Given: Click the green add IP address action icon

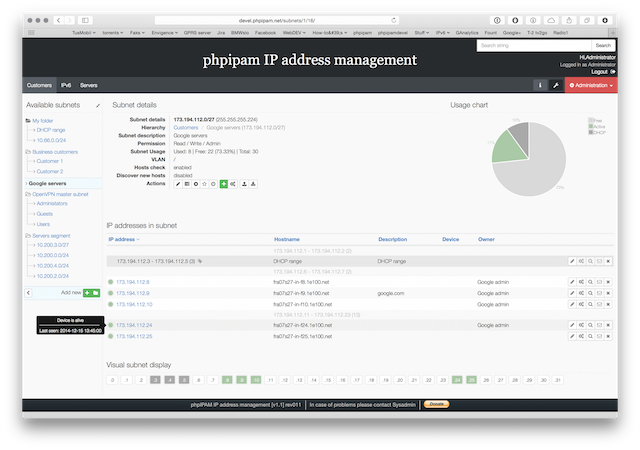Looking at the screenshot, I should tap(224, 184).
